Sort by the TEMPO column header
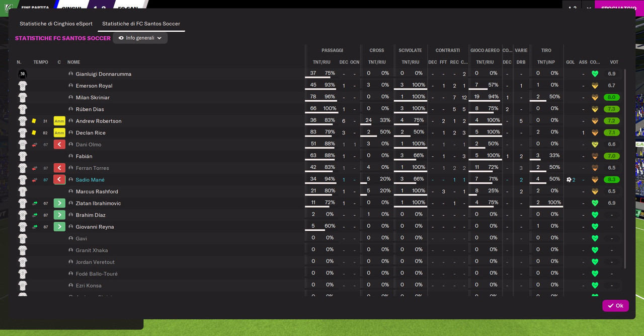 [41, 62]
